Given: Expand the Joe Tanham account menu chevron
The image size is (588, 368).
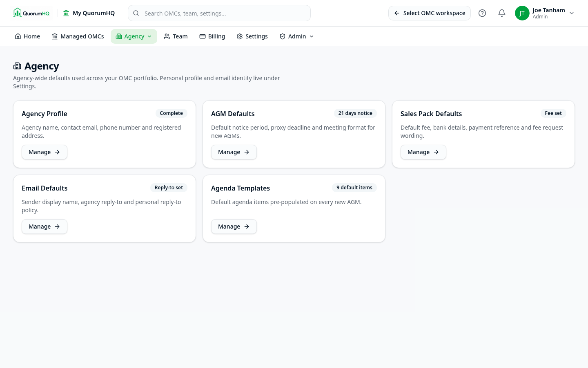Looking at the screenshot, I should point(572,13).
